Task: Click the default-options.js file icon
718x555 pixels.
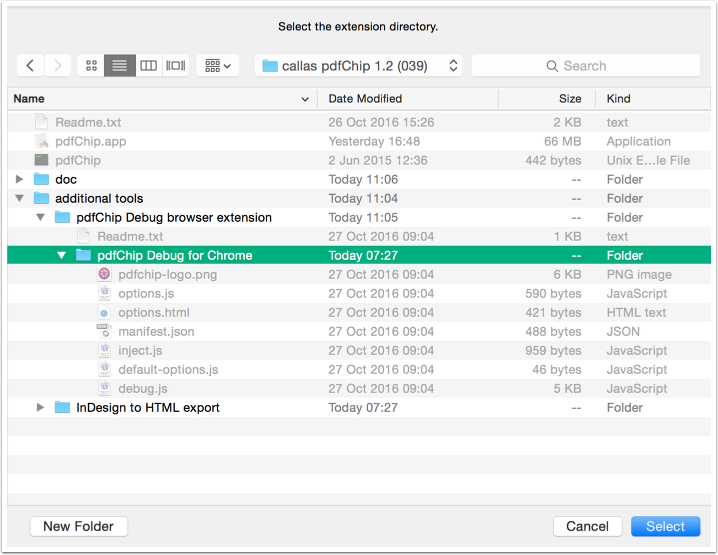Action: 104,370
